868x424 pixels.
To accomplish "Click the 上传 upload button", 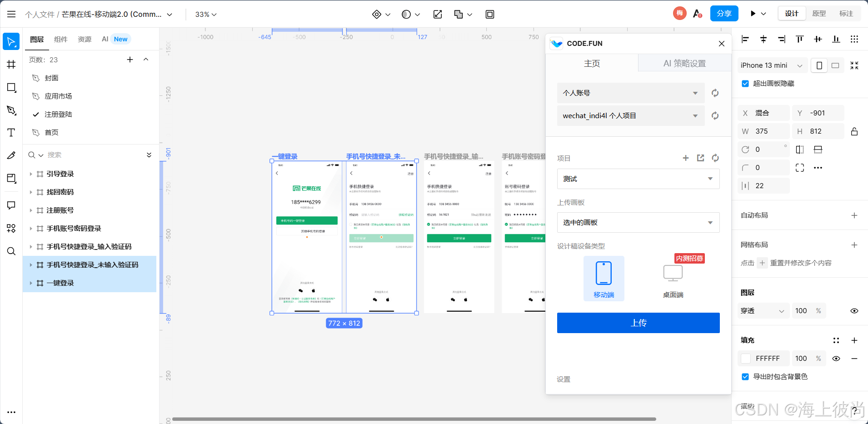I will [x=638, y=323].
